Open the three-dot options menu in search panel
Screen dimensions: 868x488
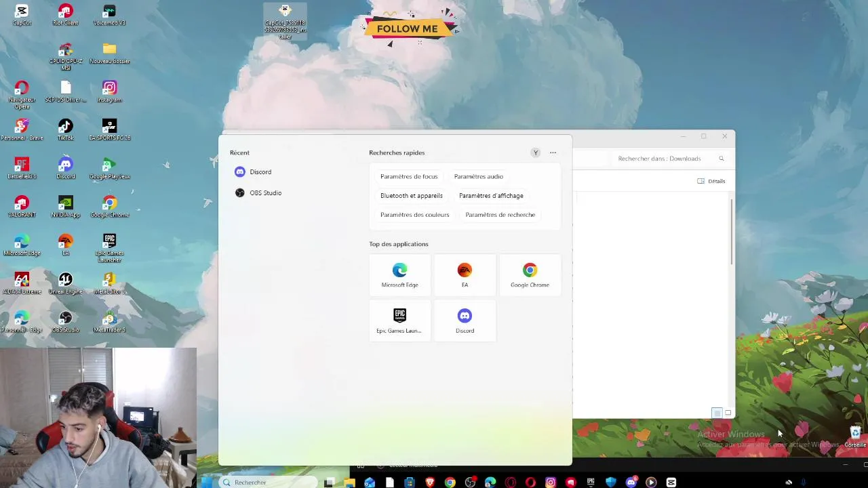[553, 152]
